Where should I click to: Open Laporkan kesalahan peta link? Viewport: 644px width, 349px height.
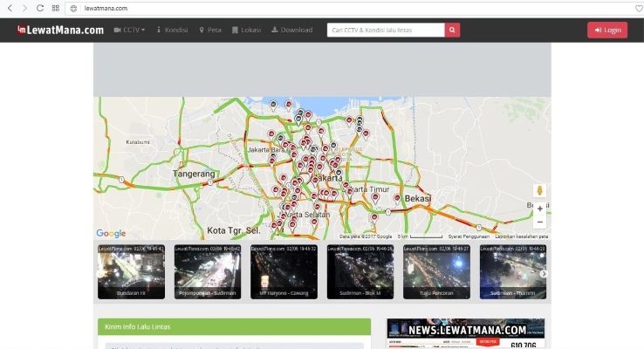coord(521,236)
